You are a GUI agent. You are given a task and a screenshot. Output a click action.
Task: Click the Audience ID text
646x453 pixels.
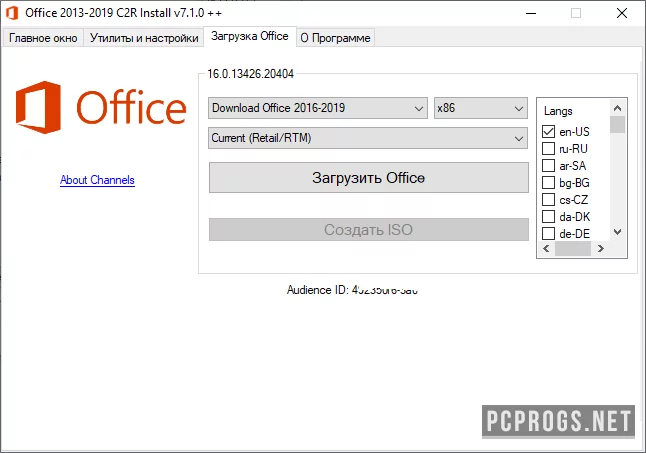click(x=352, y=290)
